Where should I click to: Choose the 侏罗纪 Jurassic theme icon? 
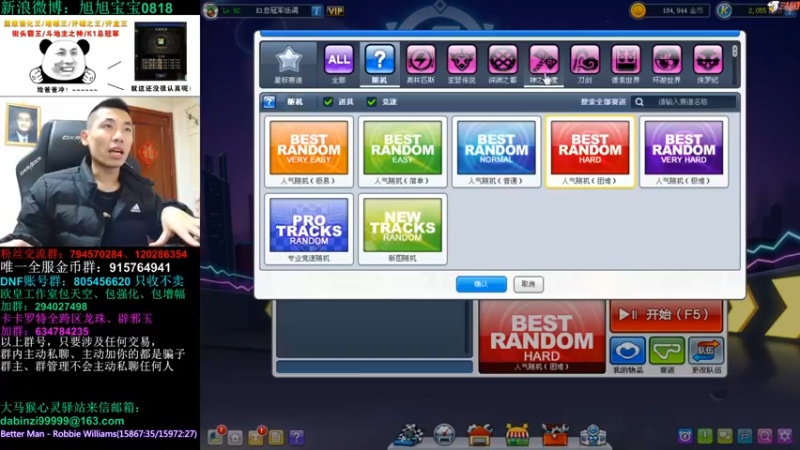(x=708, y=64)
